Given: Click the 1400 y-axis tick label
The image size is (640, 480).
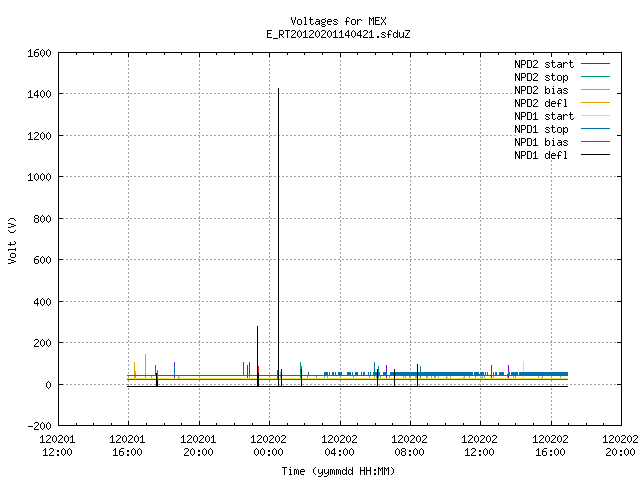Looking at the screenshot, I should coord(39,94).
